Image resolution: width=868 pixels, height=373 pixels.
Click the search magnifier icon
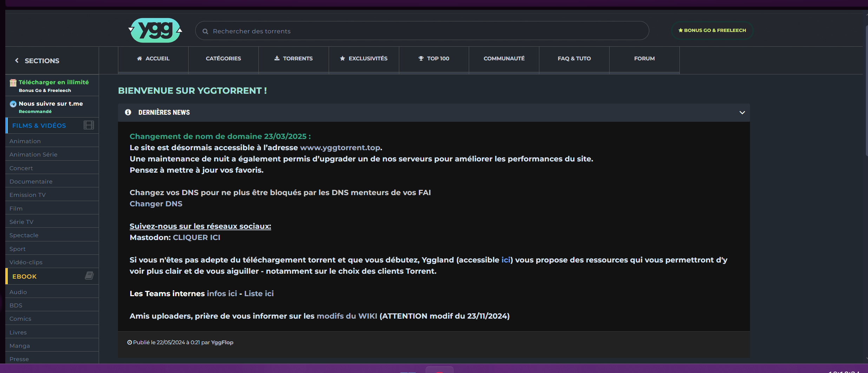205,31
